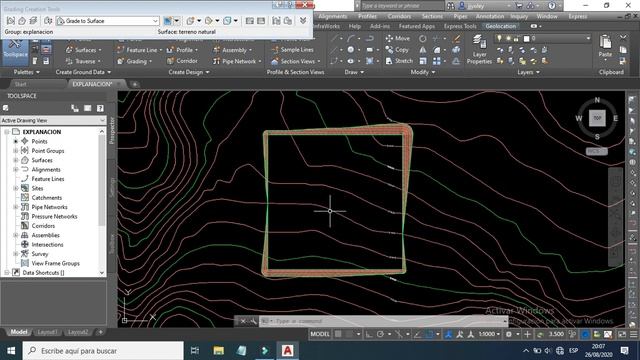Viewport: 640px width, 360px height.
Task: Open the Autodesk help question icon
Action: coord(552,6)
